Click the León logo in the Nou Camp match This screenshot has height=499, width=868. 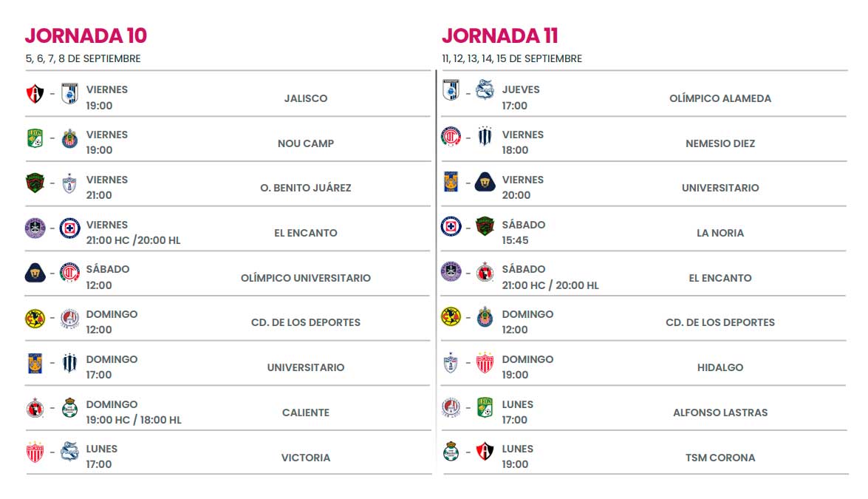click(35, 138)
